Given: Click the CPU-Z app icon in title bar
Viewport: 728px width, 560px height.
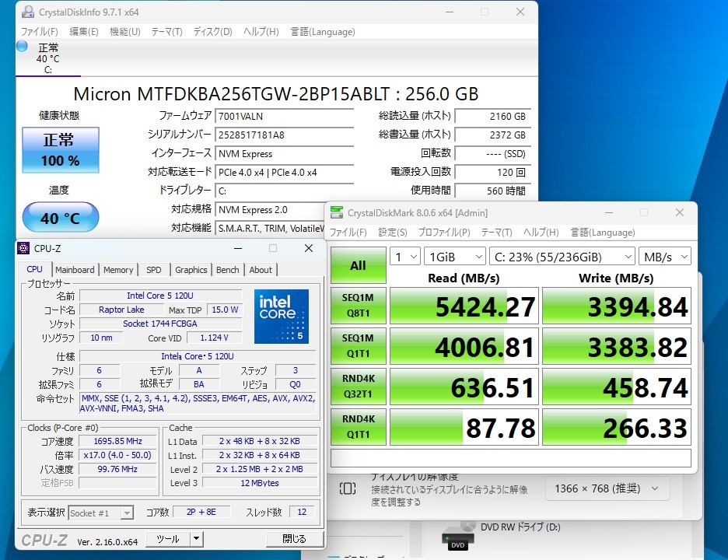Looking at the screenshot, I should click(23, 248).
